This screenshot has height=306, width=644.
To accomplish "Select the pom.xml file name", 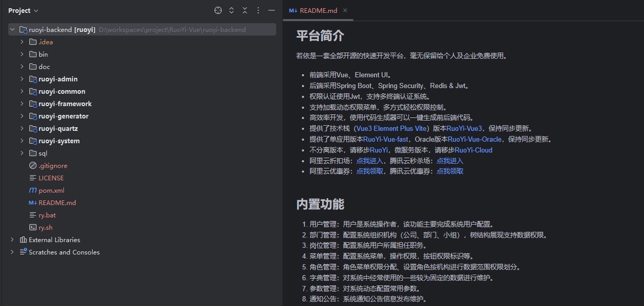I will coord(51,191).
